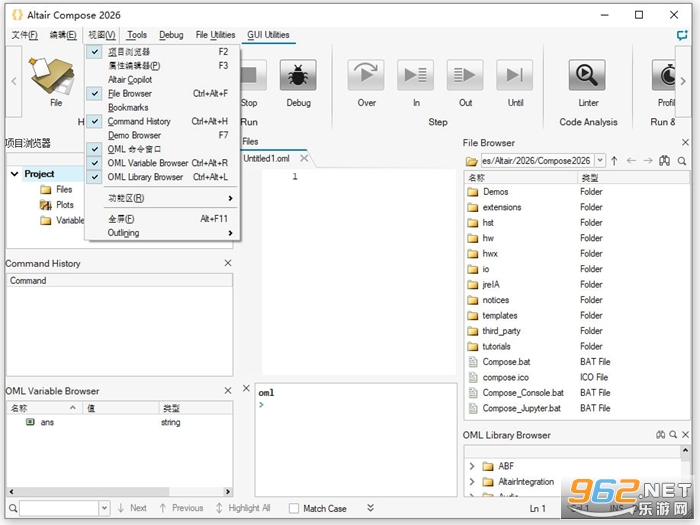Image resolution: width=700 pixels, height=525 pixels.
Task: Close the Untitled1.oml tab
Action: pyautogui.click(x=304, y=158)
